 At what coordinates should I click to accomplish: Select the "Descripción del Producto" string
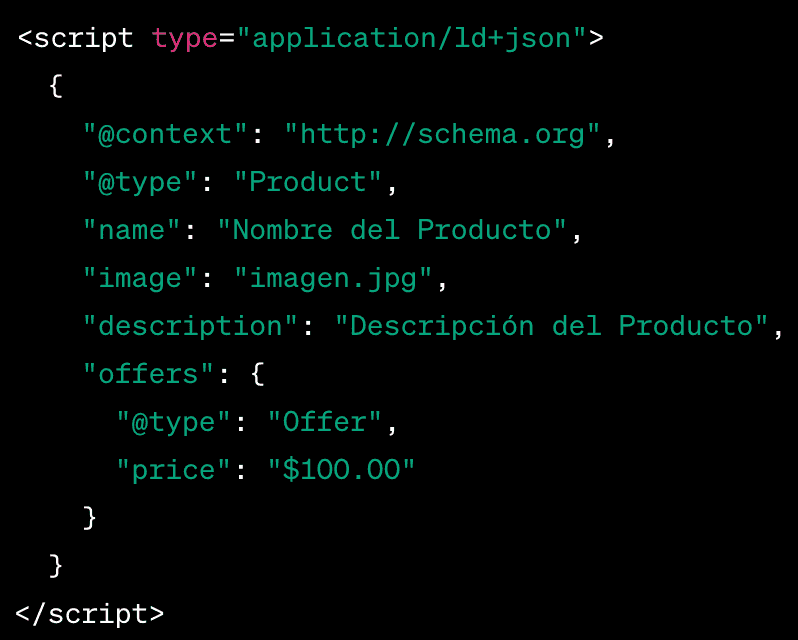pos(551,326)
